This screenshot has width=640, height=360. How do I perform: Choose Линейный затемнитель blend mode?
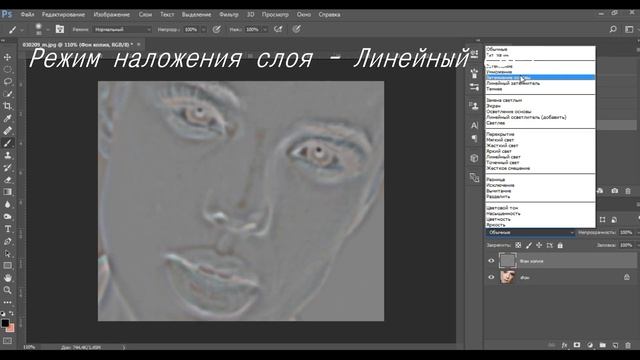(x=540, y=83)
